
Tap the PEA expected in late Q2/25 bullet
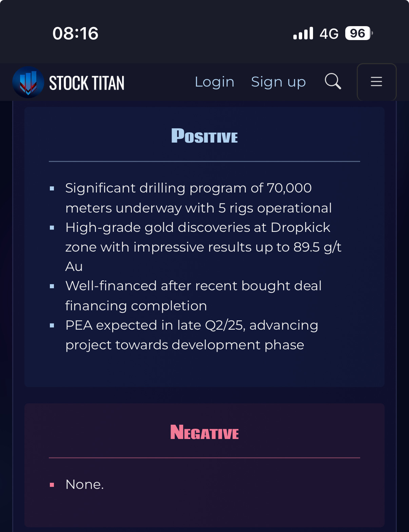(192, 335)
